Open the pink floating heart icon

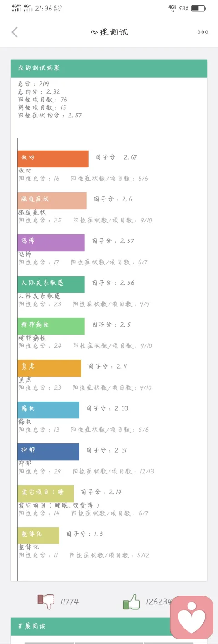point(192,617)
